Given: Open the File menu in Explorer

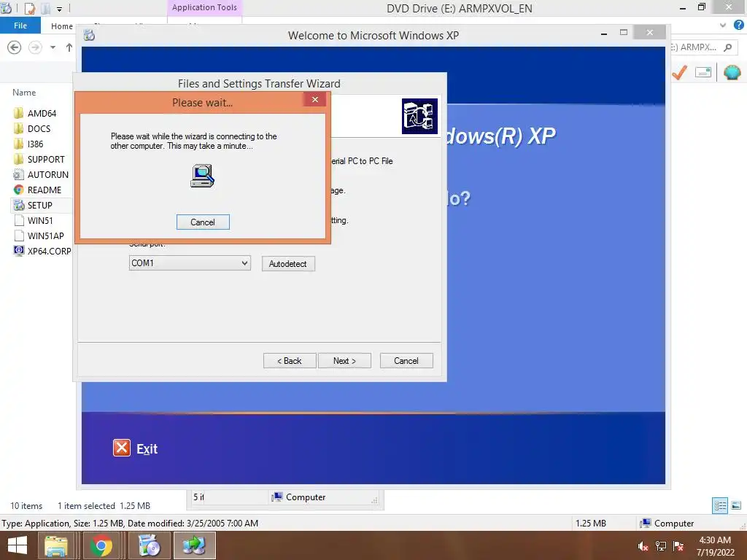Looking at the screenshot, I should tap(20, 26).
